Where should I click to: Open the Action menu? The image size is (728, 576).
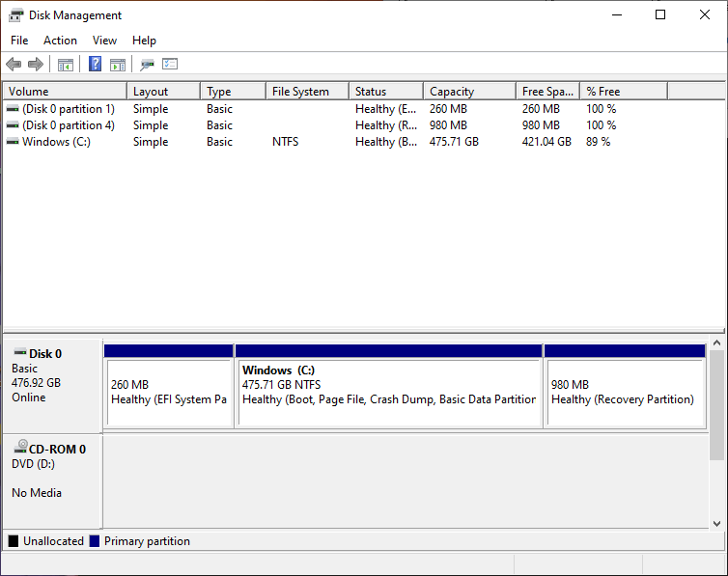click(61, 41)
